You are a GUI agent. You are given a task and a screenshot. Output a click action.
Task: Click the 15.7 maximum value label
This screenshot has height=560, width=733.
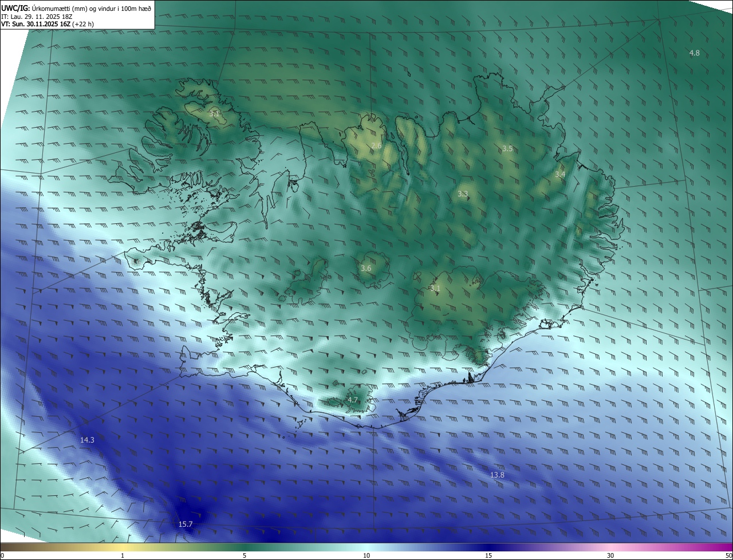click(x=186, y=524)
